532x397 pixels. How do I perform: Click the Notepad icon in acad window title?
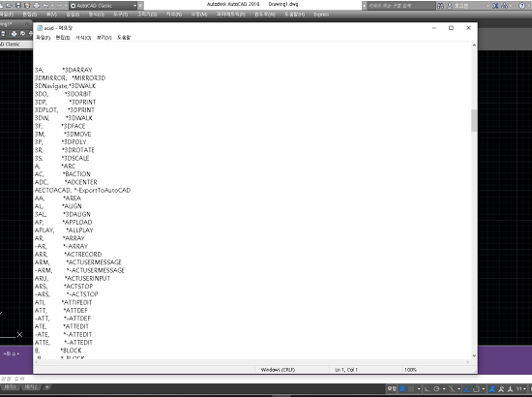coord(40,28)
